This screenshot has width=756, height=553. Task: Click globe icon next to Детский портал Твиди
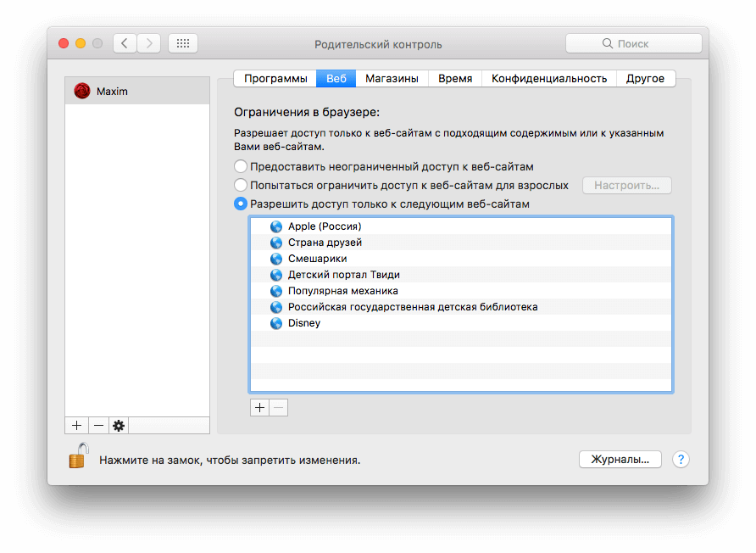pyautogui.click(x=276, y=275)
